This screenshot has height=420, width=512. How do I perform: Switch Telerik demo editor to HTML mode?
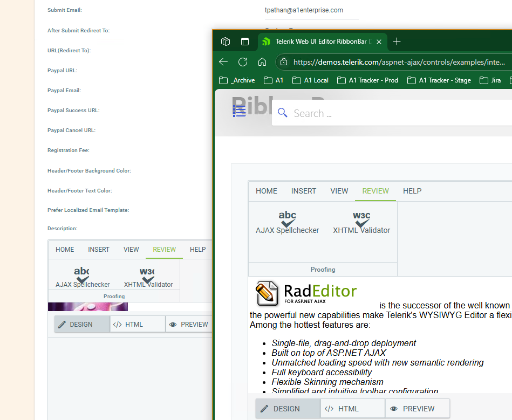[353, 409]
